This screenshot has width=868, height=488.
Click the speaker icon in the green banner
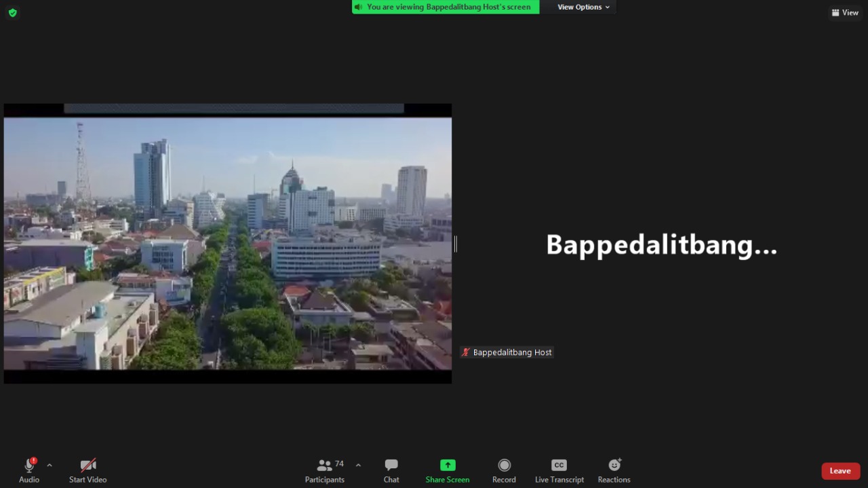point(358,7)
